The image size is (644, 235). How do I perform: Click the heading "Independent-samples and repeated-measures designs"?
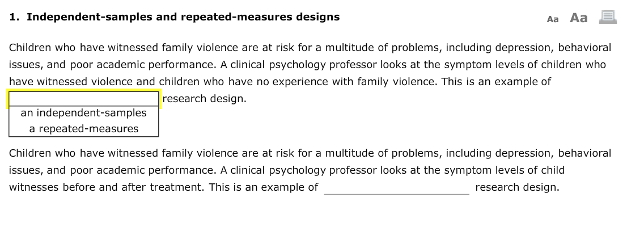(183, 17)
